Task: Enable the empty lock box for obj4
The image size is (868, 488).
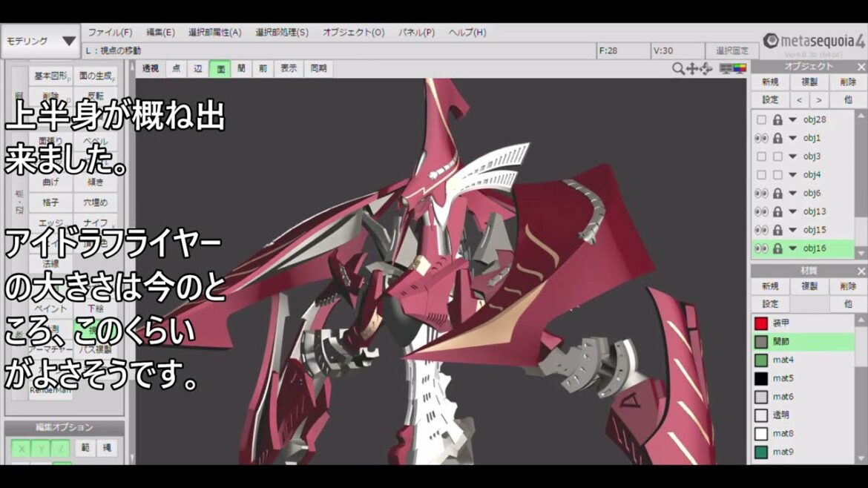Action: pyautogui.click(x=777, y=175)
